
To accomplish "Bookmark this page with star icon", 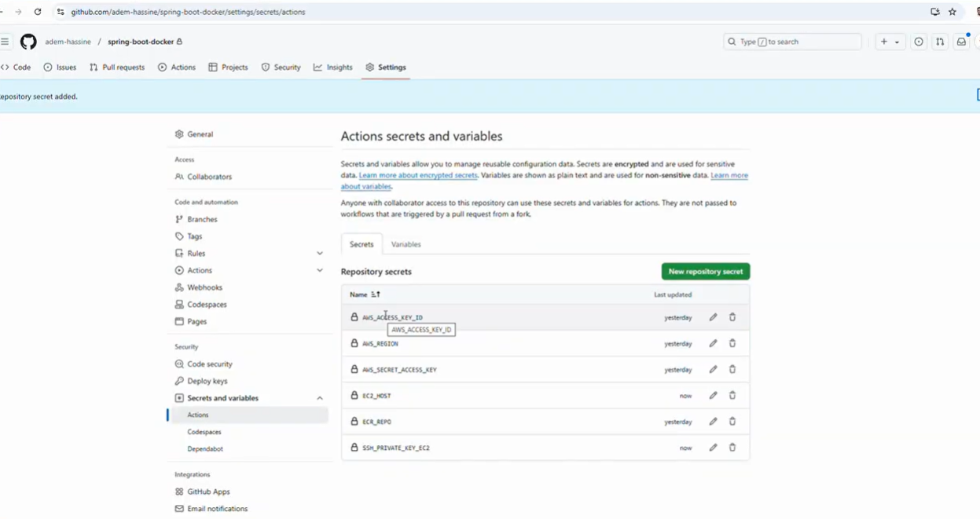I will pyautogui.click(x=952, y=12).
